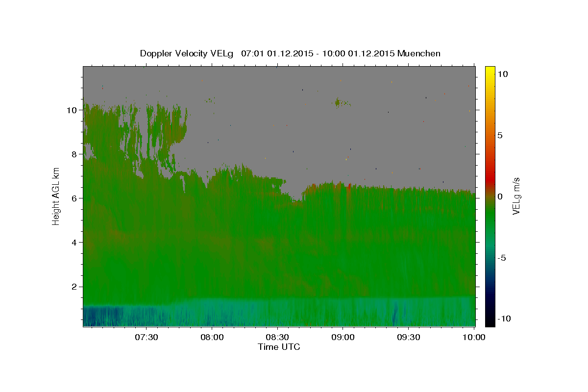Click the colorbar value 10 at top

(x=502, y=73)
